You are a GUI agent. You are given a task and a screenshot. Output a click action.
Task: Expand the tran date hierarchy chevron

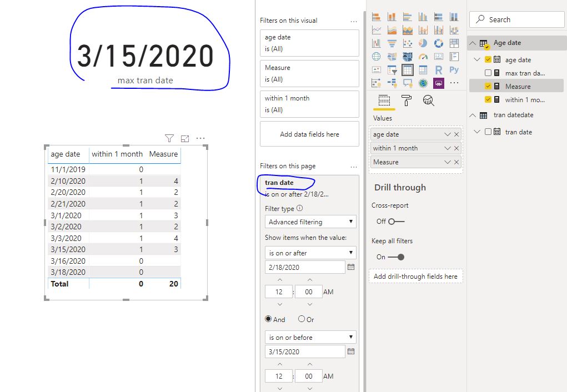(x=477, y=132)
